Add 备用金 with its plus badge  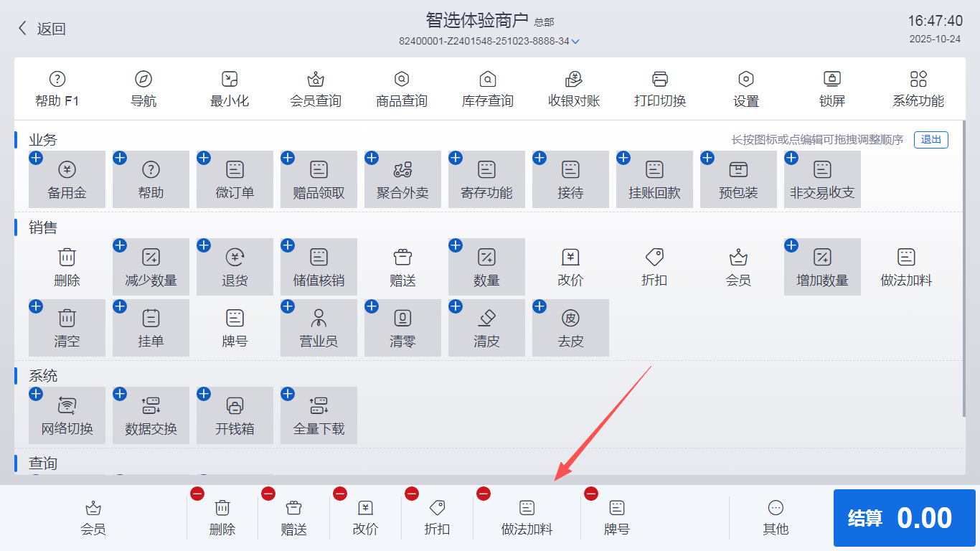tap(36, 158)
